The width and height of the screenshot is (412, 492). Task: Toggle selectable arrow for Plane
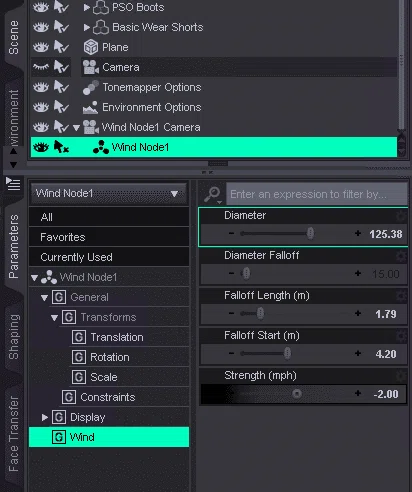coord(61,47)
